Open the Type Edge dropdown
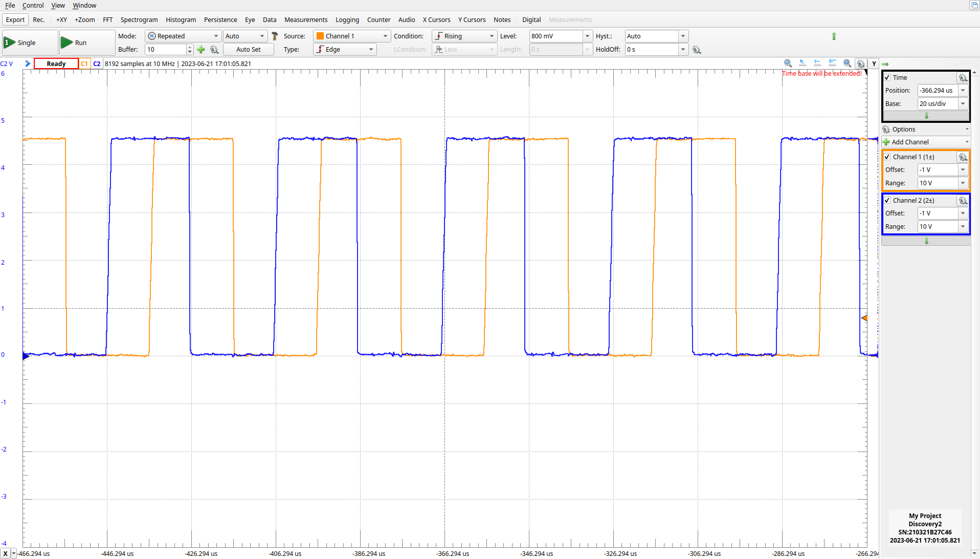This screenshot has height=559, width=980. coord(345,49)
